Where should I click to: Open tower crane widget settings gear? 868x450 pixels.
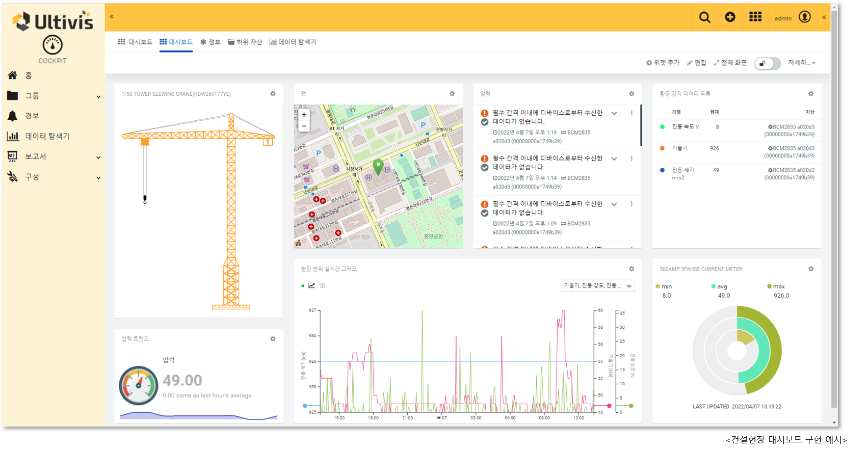tap(273, 94)
